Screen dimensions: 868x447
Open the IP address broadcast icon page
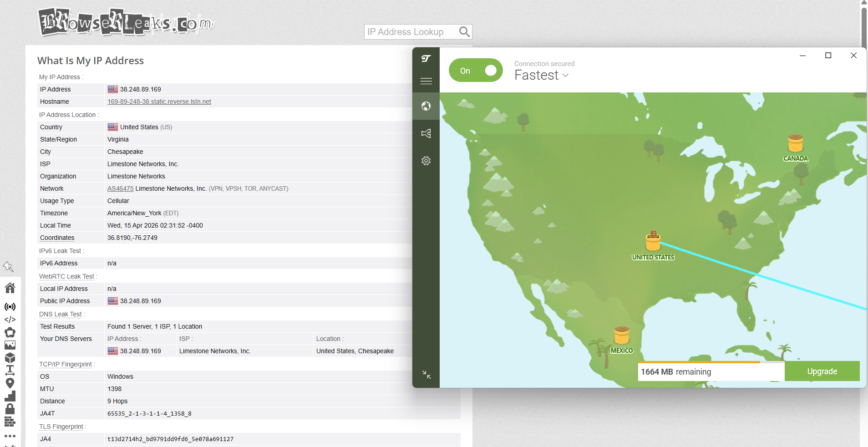10,307
